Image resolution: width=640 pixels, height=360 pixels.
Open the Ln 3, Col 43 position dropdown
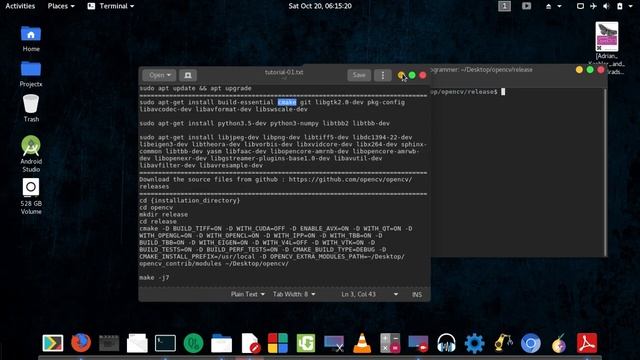369,294
